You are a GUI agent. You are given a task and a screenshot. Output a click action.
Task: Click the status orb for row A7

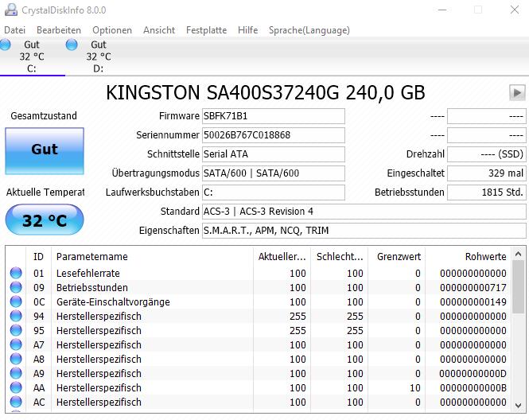(16, 344)
